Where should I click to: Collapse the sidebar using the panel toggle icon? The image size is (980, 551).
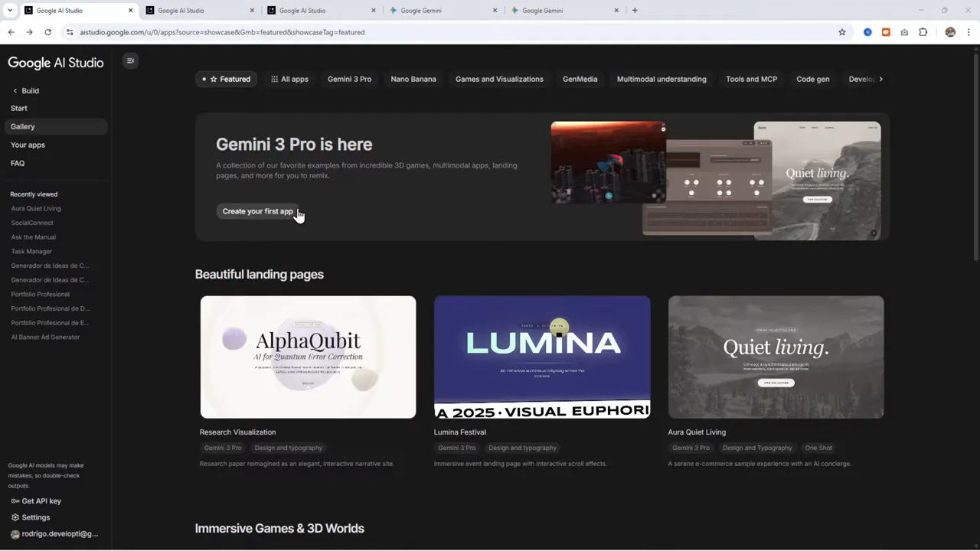click(x=130, y=60)
